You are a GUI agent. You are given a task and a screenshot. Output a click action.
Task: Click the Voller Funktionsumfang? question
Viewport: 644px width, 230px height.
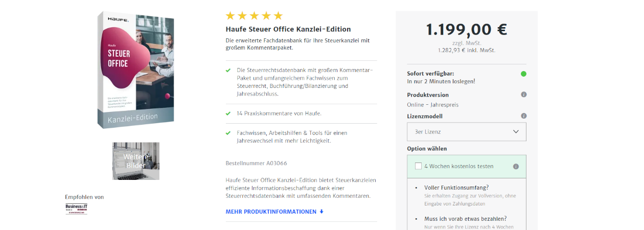click(x=456, y=188)
